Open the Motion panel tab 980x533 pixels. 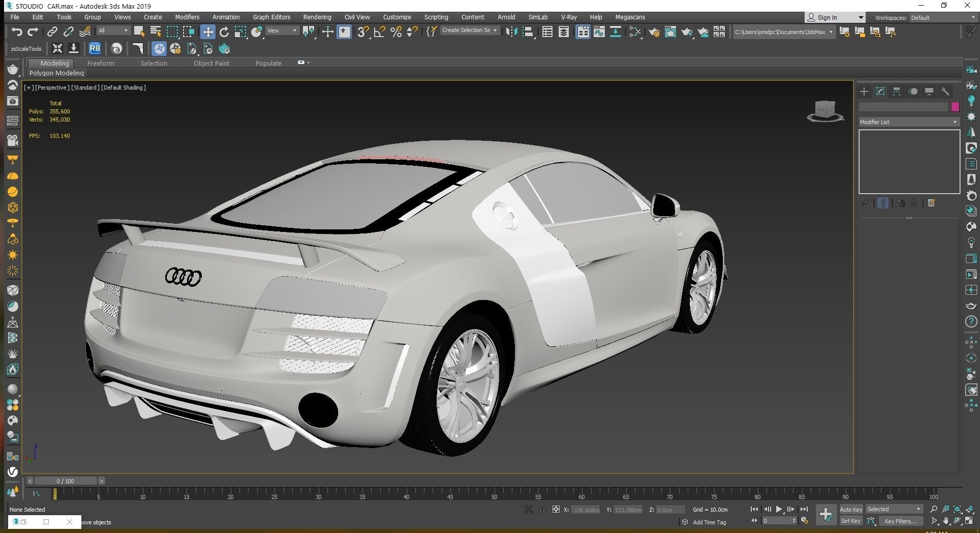(913, 92)
